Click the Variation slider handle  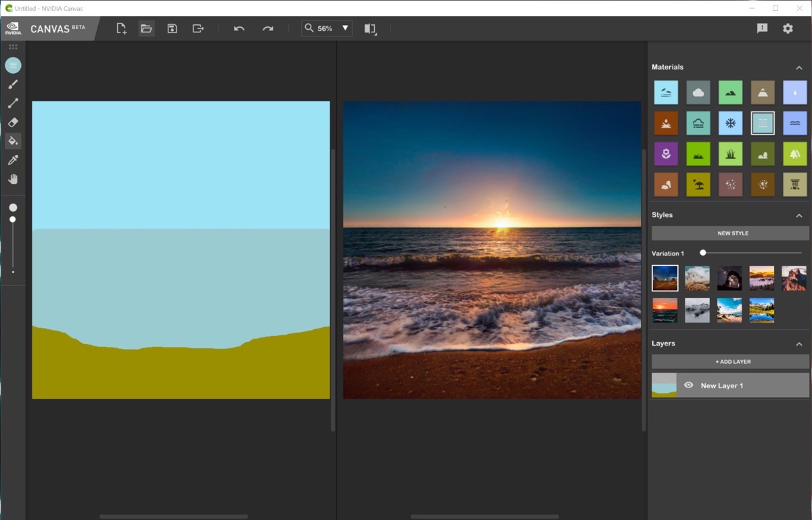pyautogui.click(x=703, y=253)
